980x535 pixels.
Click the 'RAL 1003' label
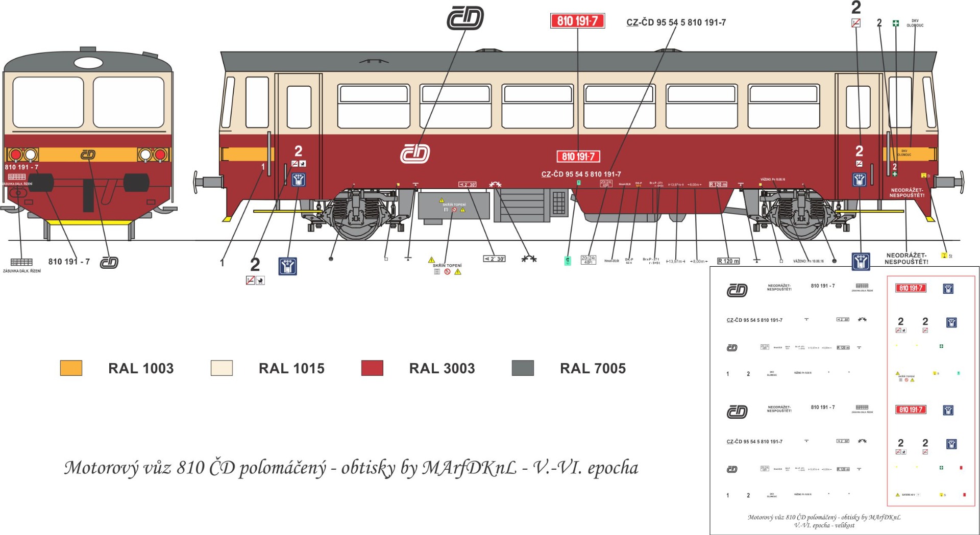tap(141, 368)
